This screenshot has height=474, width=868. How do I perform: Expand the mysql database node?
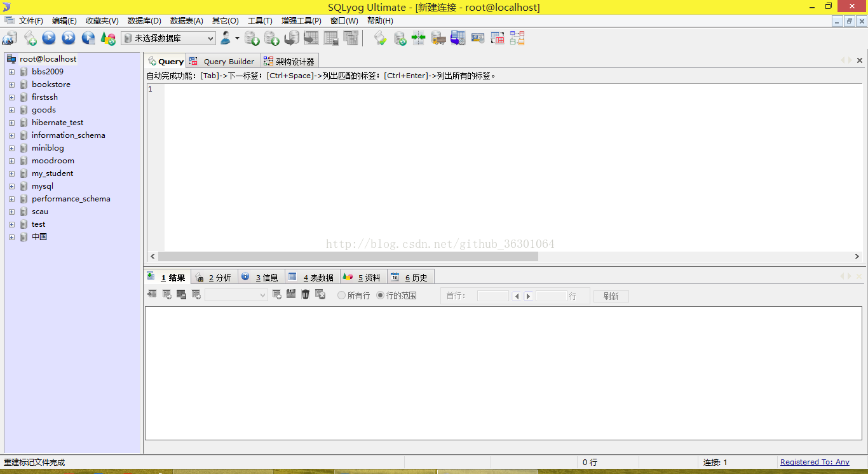(x=11, y=186)
